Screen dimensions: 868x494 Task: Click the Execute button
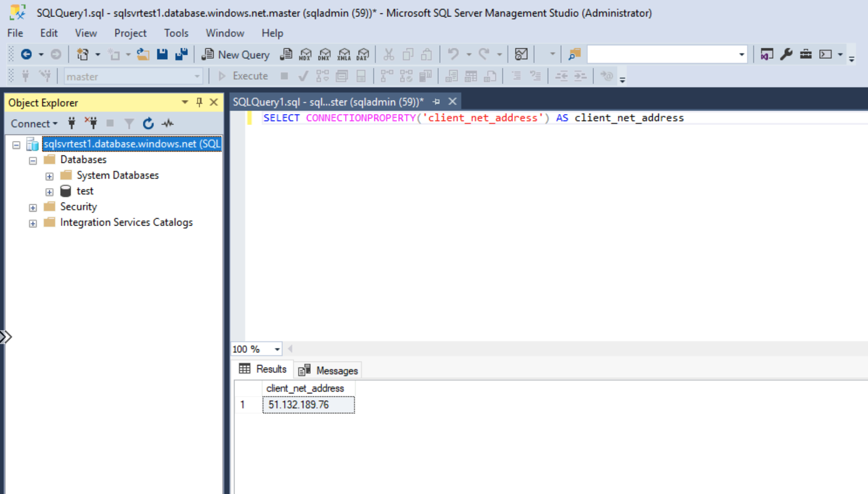tap(244, 76)
